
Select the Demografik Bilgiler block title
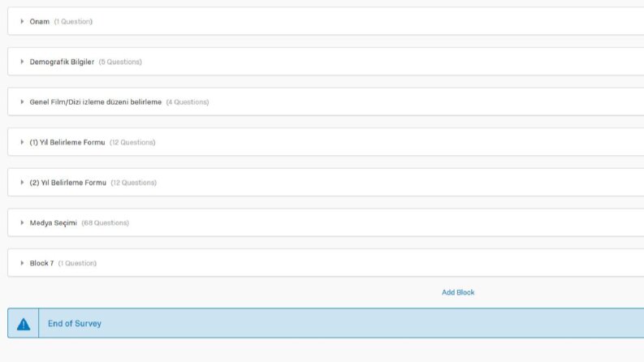62,62
